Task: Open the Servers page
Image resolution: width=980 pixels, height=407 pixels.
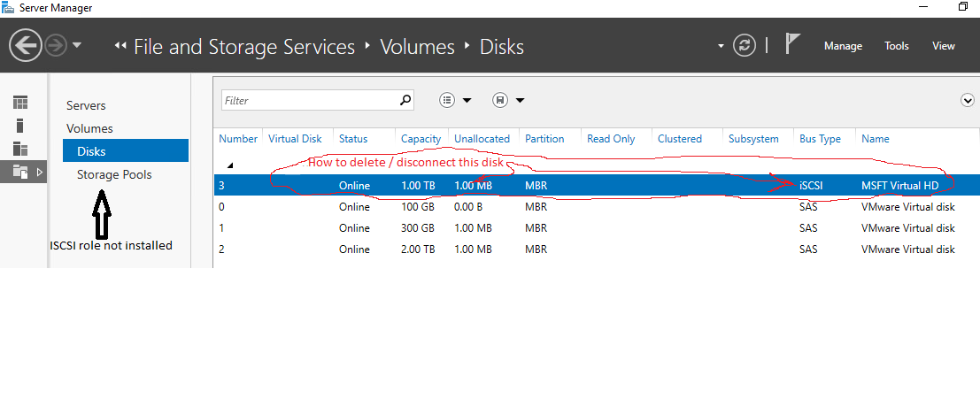Action: click(x=86, y=105)
